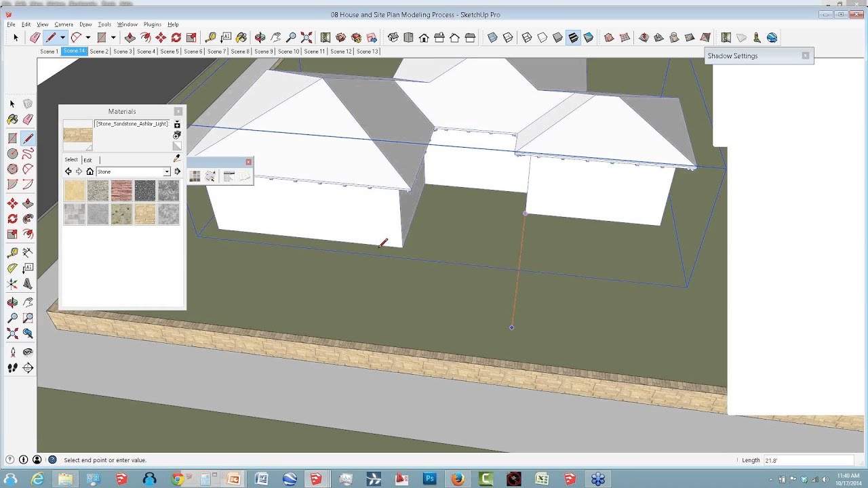This screenshot has width=868, height=488.
Task: Select the Scale tool in top toolbar
Action: tap(191, 38)
